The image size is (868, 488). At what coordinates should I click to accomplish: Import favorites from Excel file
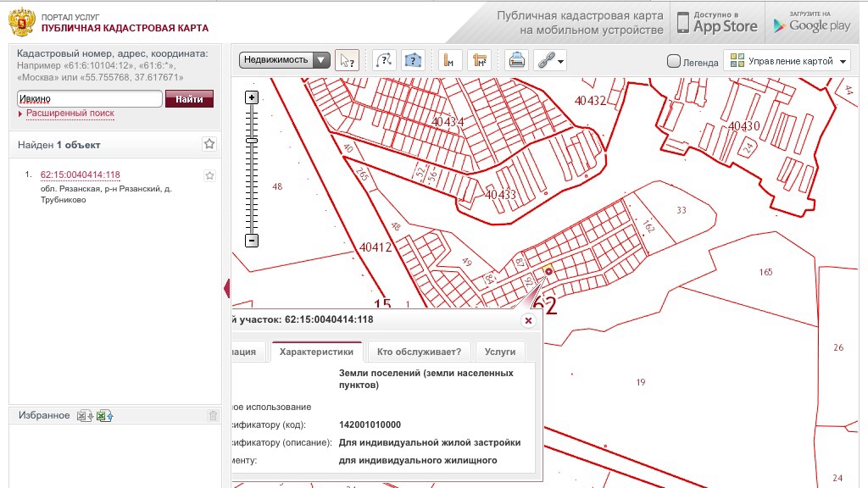tap(104, 415)
